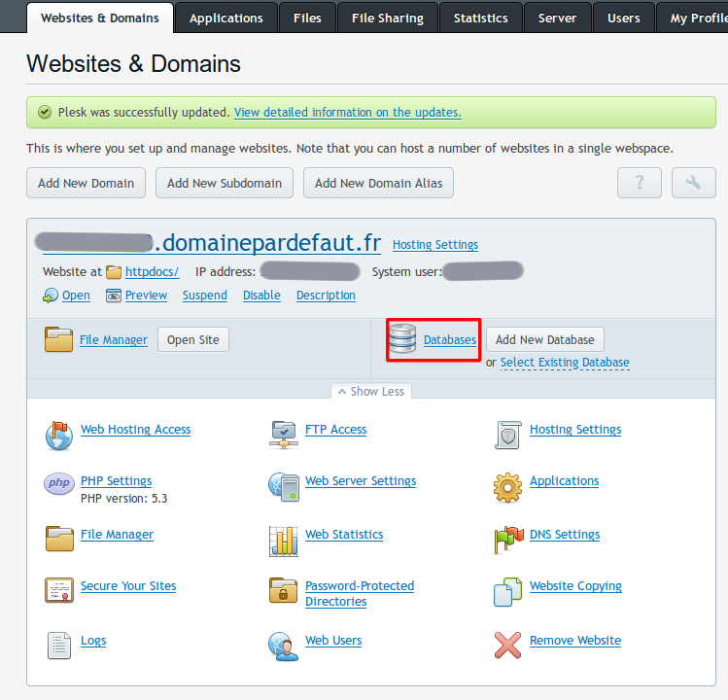Click the Web Statistics bar chart icon
Image resolution: width=728 pixels, height=700 pixels.
pyautogui.click(x=284, y=541)
